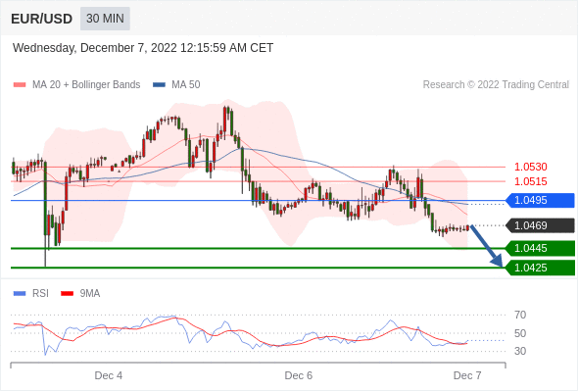This screenshot has width=578, height=392.
Task: Click the 1.0530 resistance price label
Action: coord(530,167)
